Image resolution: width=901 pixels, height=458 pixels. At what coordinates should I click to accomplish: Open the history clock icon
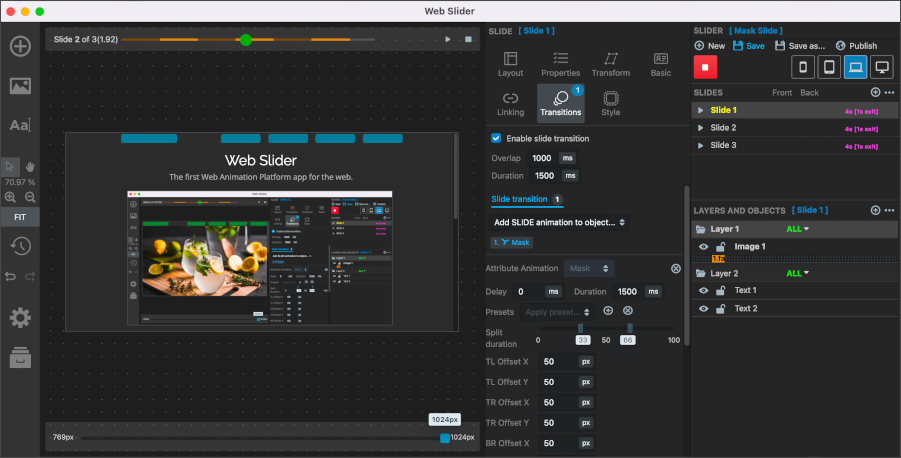coord(20,246)
